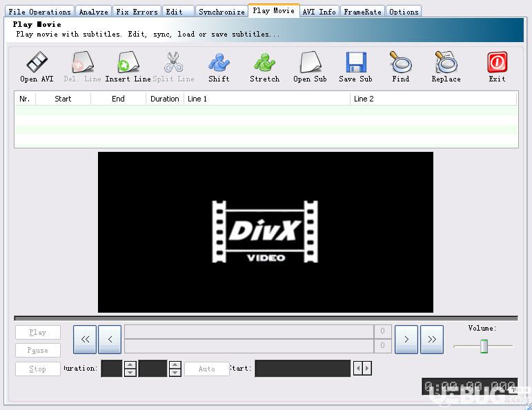
Task: Click the second Duration input field
Action: (152, 369)
